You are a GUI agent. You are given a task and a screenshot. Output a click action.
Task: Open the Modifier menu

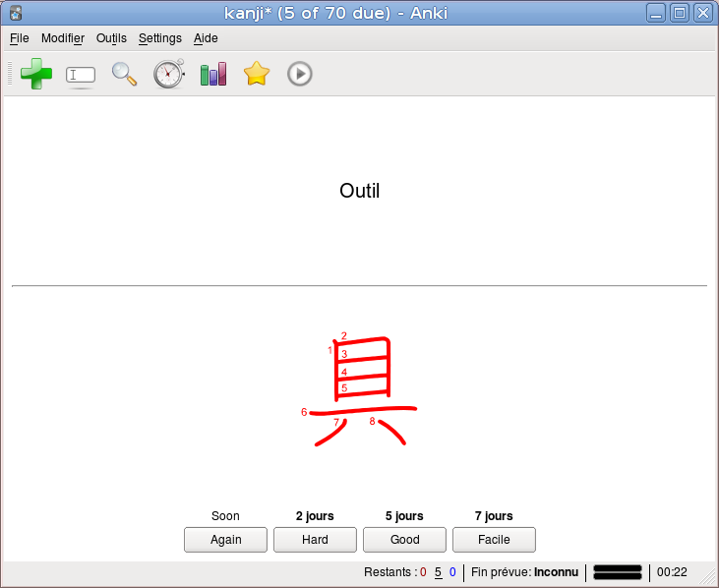[63, 38]
